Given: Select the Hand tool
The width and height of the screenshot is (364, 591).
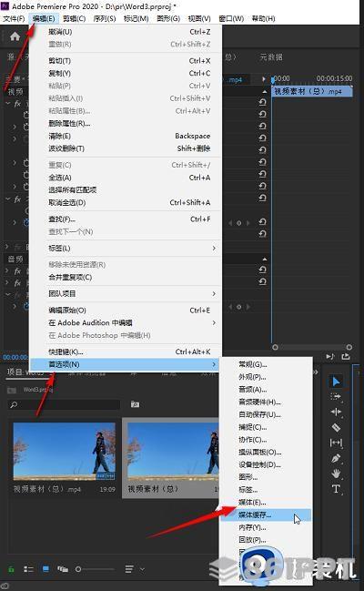Looking at the screenshot, I should click(x=336, y=474).
